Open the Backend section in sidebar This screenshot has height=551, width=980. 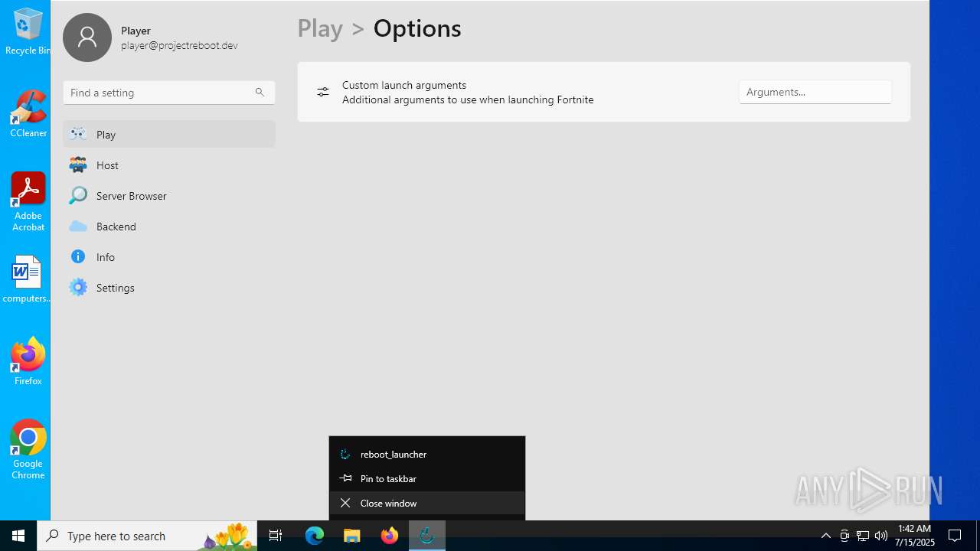tap(169, 226)
